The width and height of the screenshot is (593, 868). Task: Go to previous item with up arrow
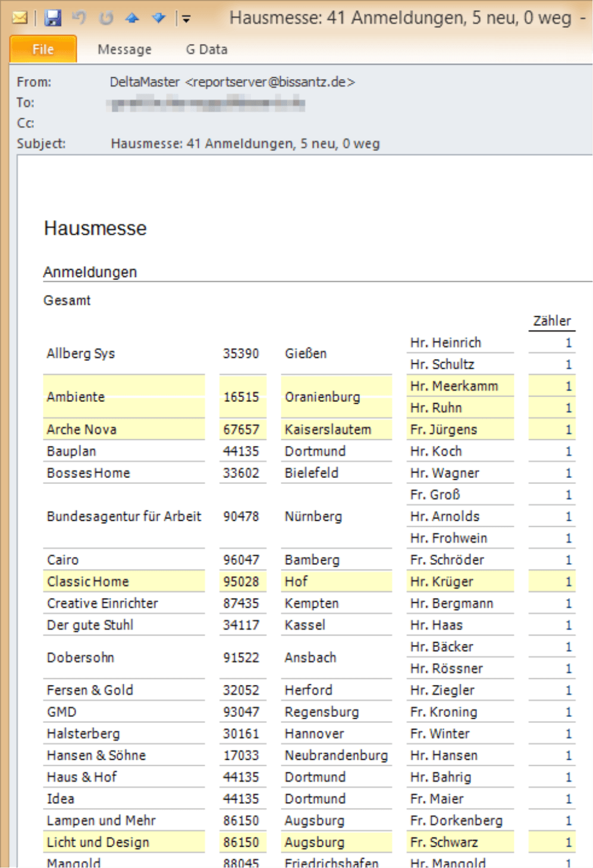pyautogui.click(x=132, y=18)
